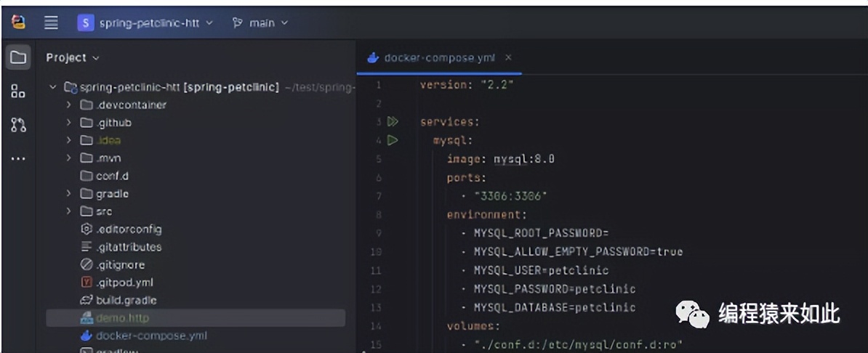Run the mysql service gutter icon
The image size is (868, 353).
(x=393, y=140)
